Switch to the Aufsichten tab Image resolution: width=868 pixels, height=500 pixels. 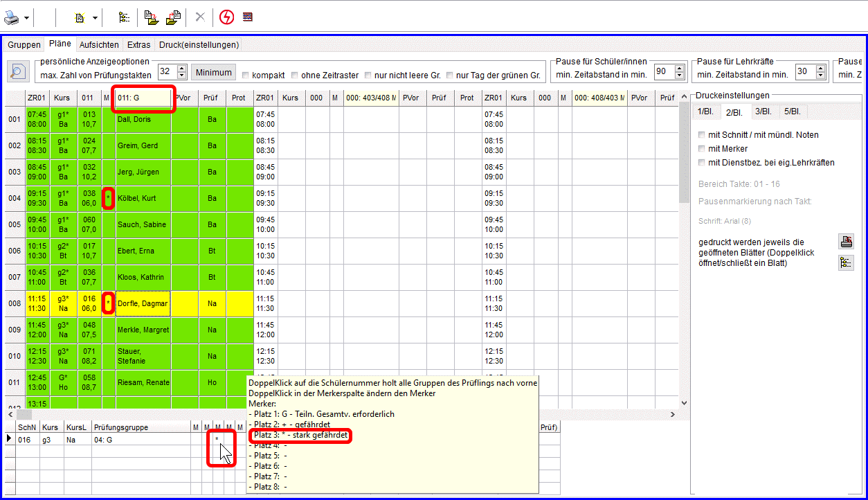(x=99, y=45)
